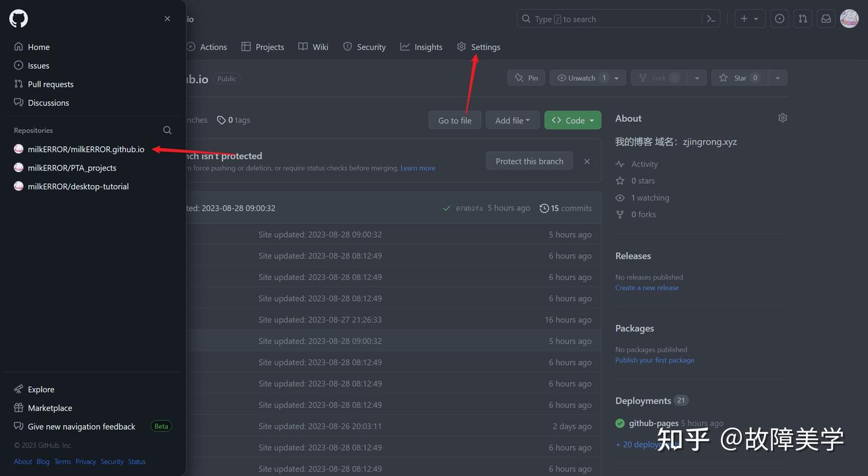
Task: Click the Protect this branch button
Action: point(529,160)
